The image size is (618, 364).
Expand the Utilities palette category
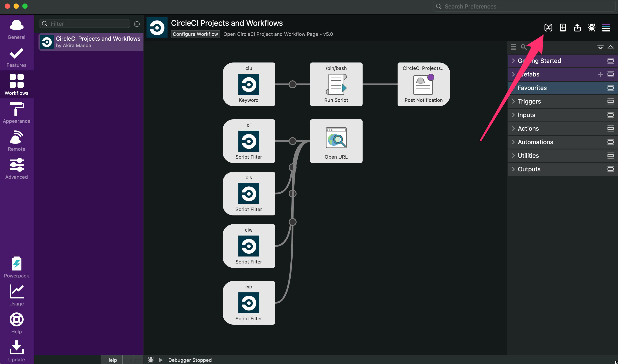[x=528, y=156]
